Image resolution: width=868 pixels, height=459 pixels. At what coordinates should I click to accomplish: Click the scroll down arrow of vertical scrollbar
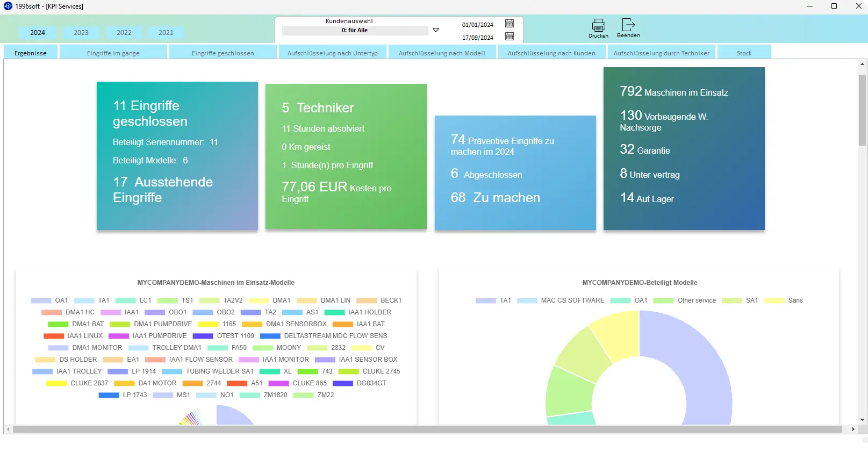click(x=862, y=420)
